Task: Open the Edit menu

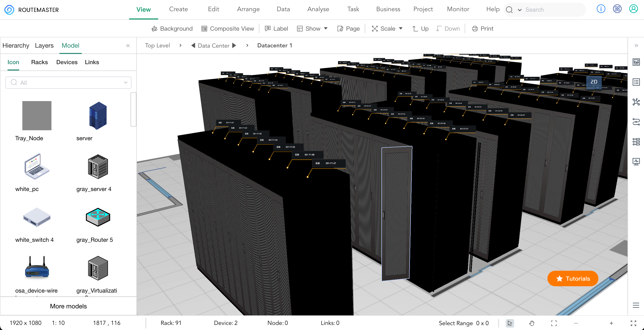Action: pos(213,9)
